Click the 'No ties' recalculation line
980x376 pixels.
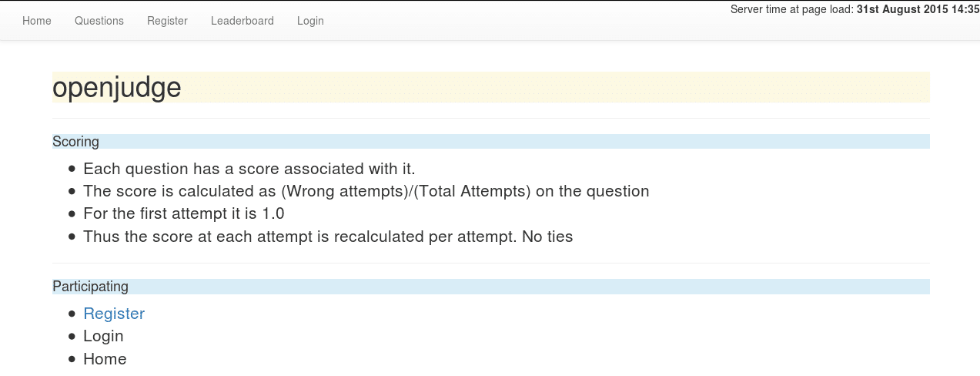328,237
